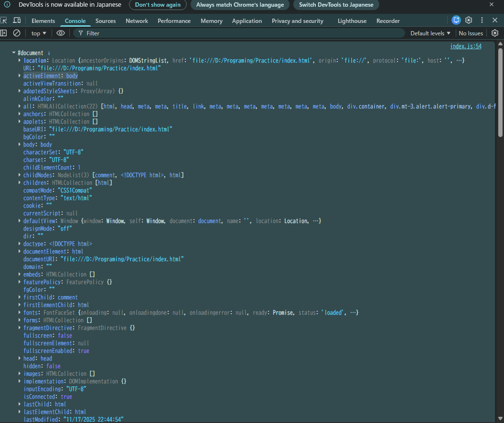This screenshot has height=423, width=504.
Task: Select the designMode: "off" row
Action: [x=48, y=229]
